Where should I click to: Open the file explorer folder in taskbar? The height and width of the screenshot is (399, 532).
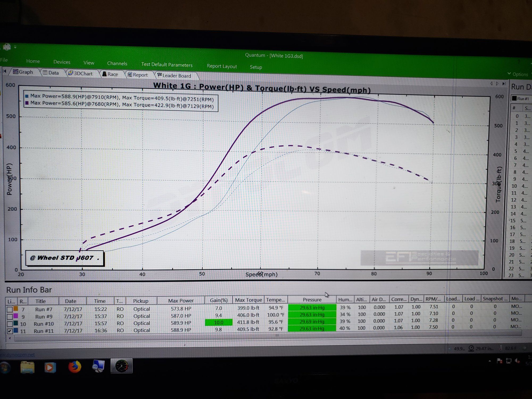coord(27,367)
